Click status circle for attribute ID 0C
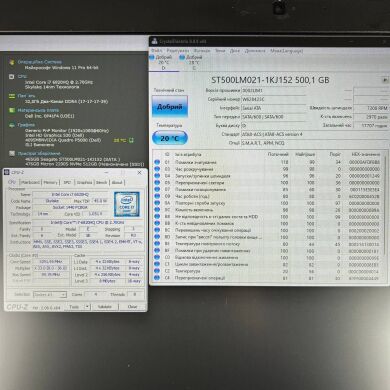The image size is (390, 390). [x=157, y=210]
